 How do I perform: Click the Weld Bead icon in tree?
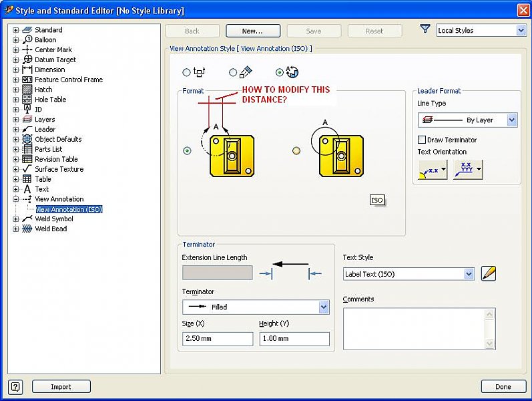tap(27, 229)
